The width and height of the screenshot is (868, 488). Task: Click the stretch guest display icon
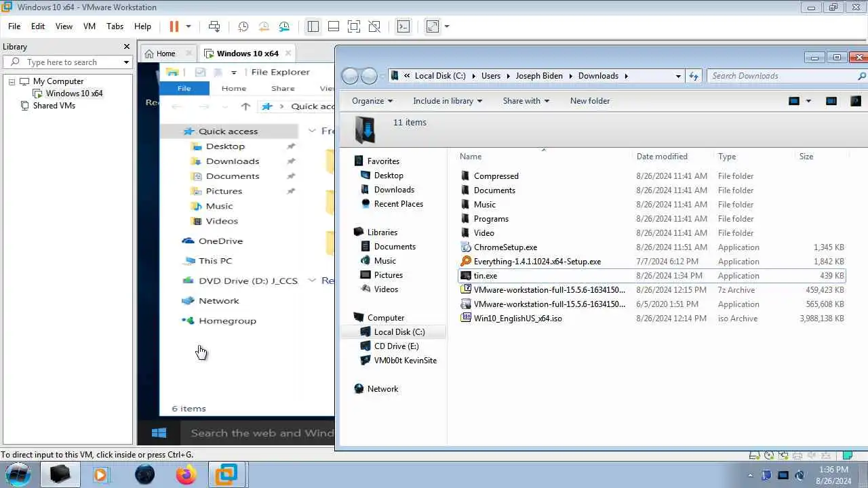pyautogui.click(x=433, y=26)
